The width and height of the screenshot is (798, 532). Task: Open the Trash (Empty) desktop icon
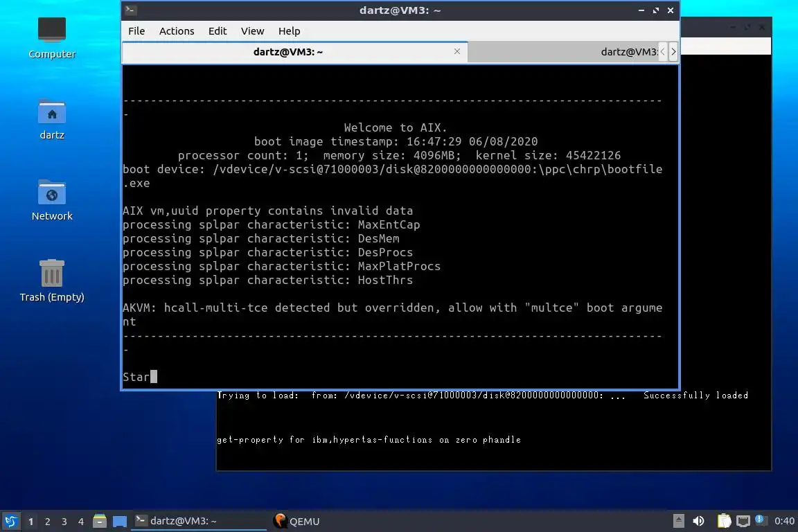(x=52, y=281)
